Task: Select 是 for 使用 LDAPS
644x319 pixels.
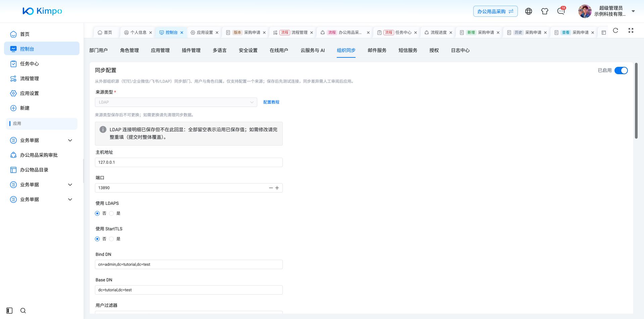Action: (111, 213)
